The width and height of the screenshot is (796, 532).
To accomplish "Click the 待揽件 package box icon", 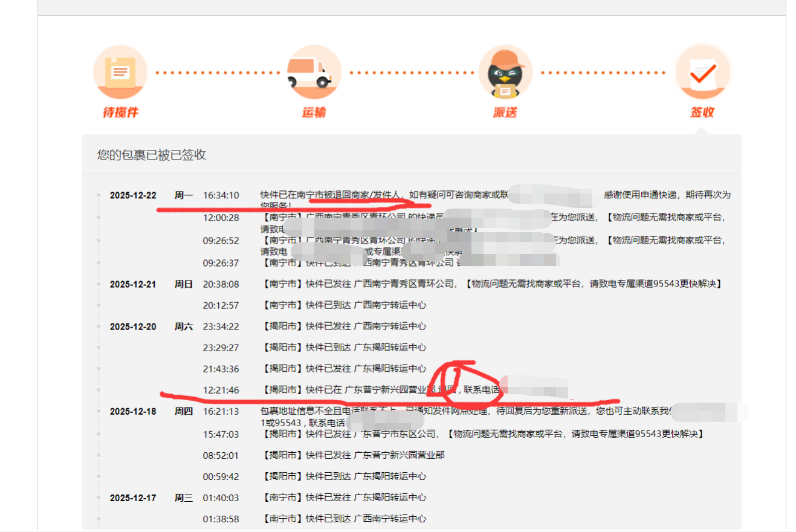I will pos(120,73).
